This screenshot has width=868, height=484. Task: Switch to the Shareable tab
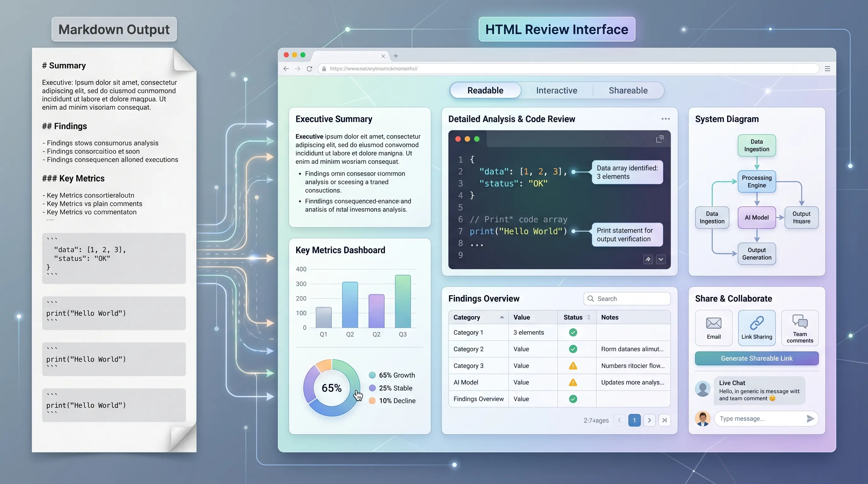628,90
